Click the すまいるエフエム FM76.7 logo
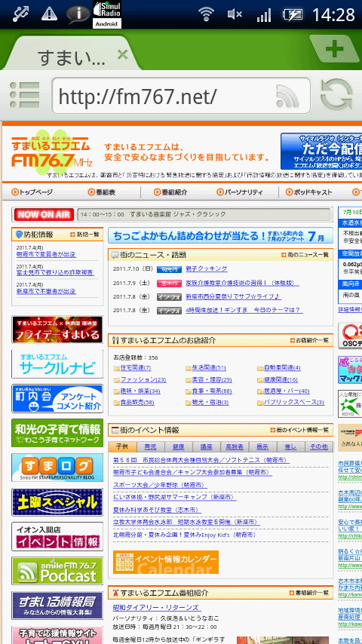Viewport: 362px width, 644px height. pos(51,152)
